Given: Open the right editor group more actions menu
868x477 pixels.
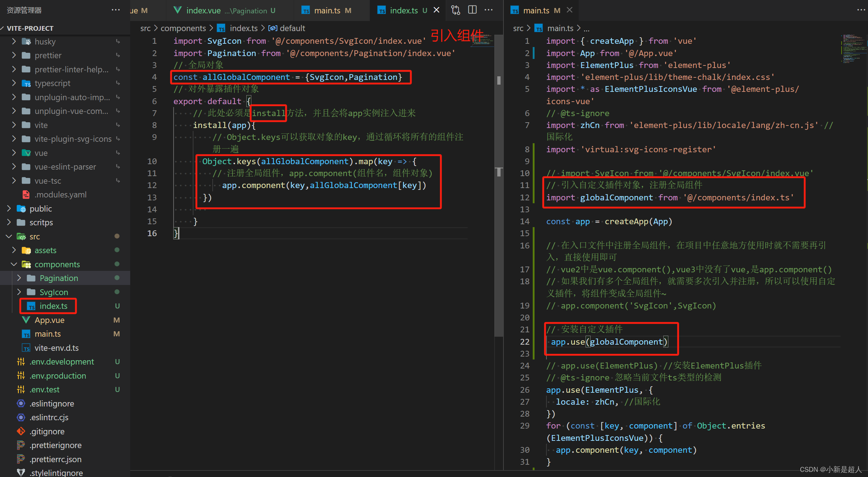Looking at the screenshot, I should [861, 10].
